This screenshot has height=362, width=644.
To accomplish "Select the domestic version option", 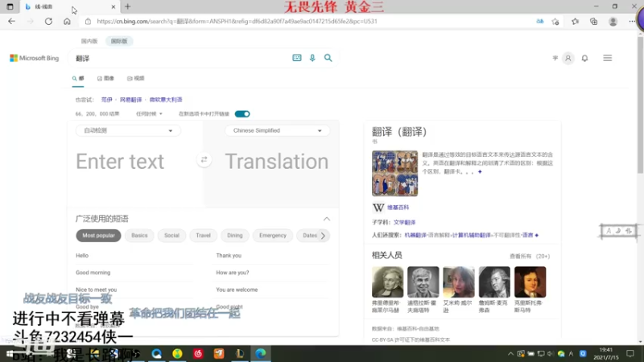I will click(89, 41).
